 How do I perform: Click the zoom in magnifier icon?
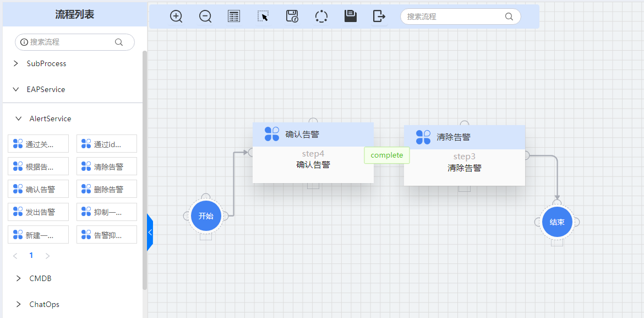tap(176, 17)
